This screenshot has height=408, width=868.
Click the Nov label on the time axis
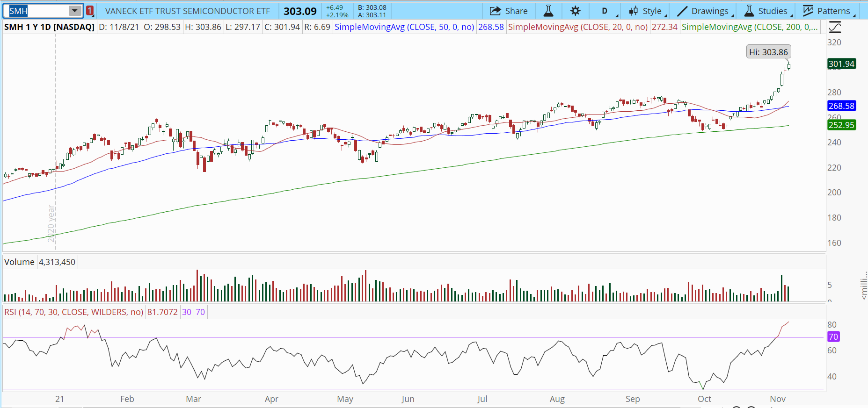click(778, 399)
